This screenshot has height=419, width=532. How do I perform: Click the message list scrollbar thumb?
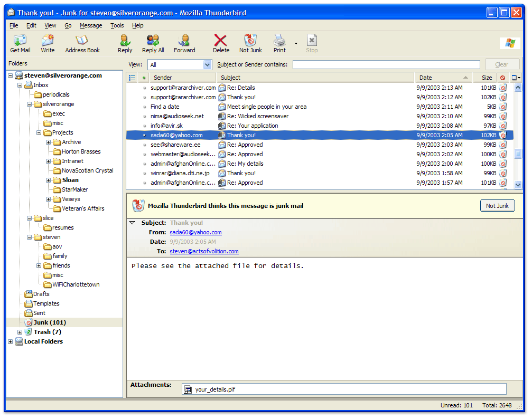(518, 154)
